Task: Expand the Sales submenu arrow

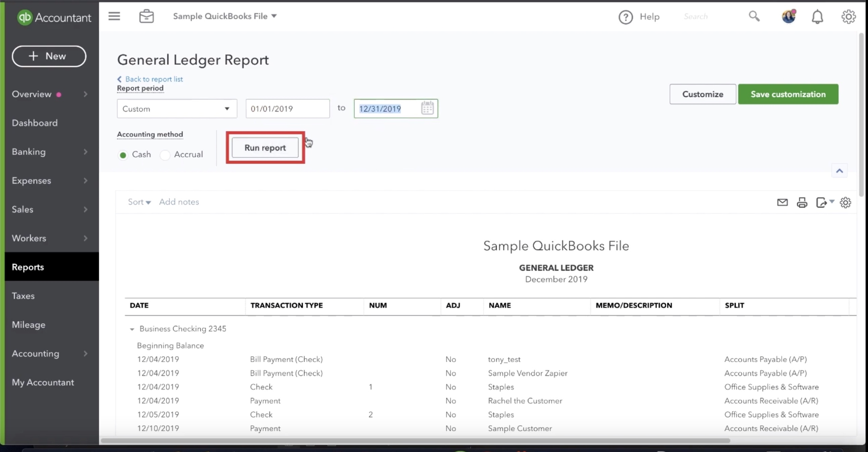Action: point(85,209)
